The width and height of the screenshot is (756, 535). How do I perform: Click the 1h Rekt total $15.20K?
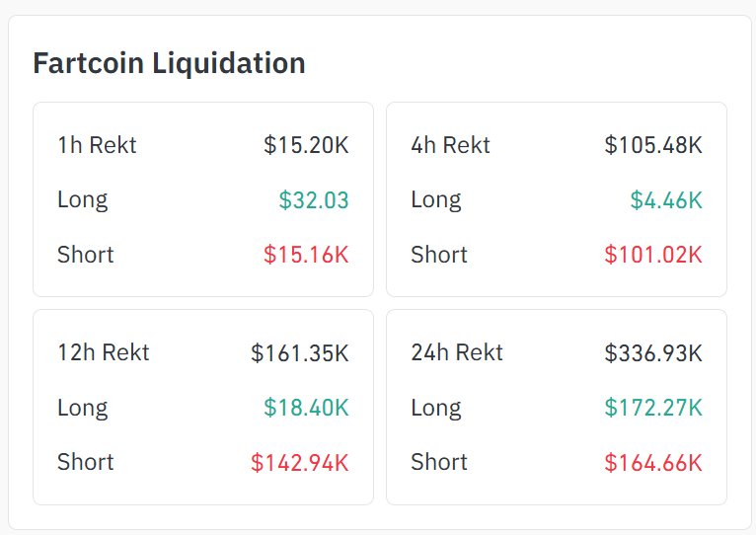(306, 145)
